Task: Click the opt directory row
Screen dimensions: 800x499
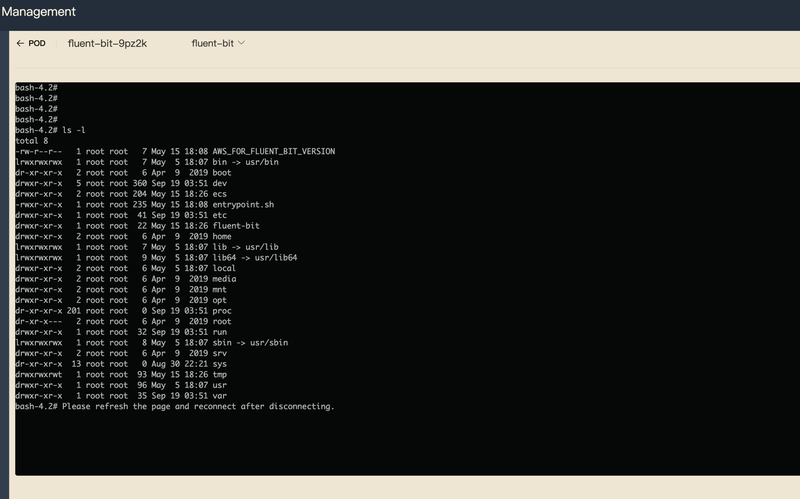Action: (121, 301)
